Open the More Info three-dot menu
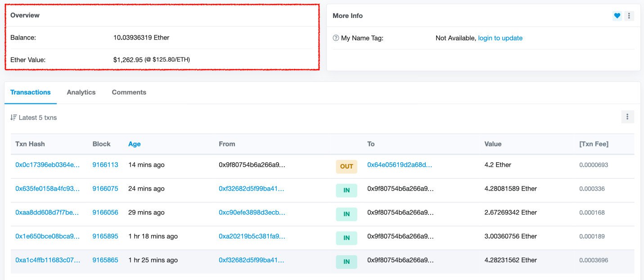Screen dimensions: 644x280 click(x=629, y=16)
